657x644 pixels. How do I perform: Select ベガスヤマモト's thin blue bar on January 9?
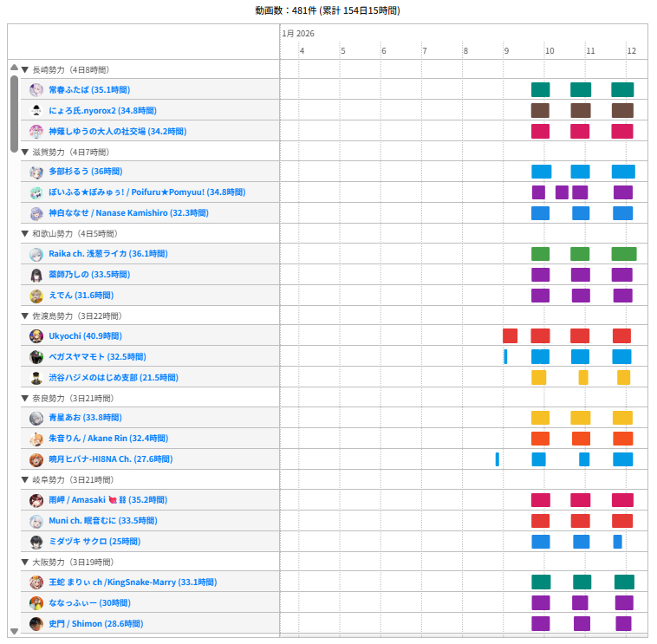point(505,357)
